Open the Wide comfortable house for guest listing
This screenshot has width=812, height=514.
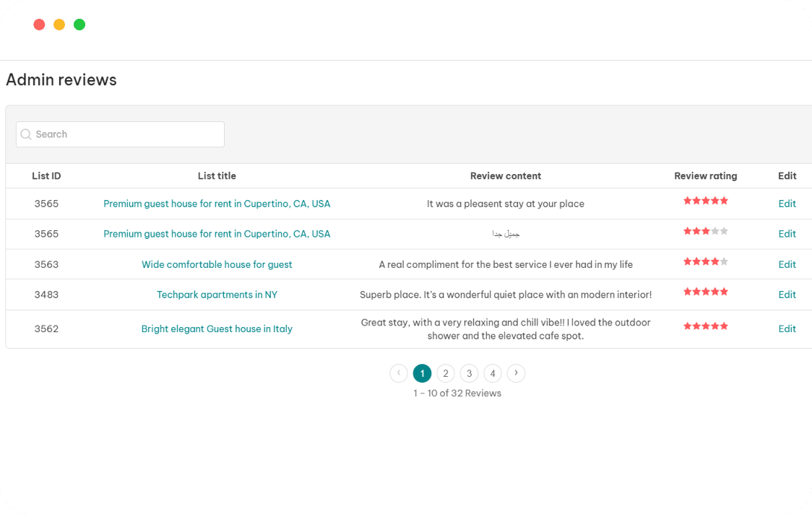pyautogui.click(x=217, y=264)
